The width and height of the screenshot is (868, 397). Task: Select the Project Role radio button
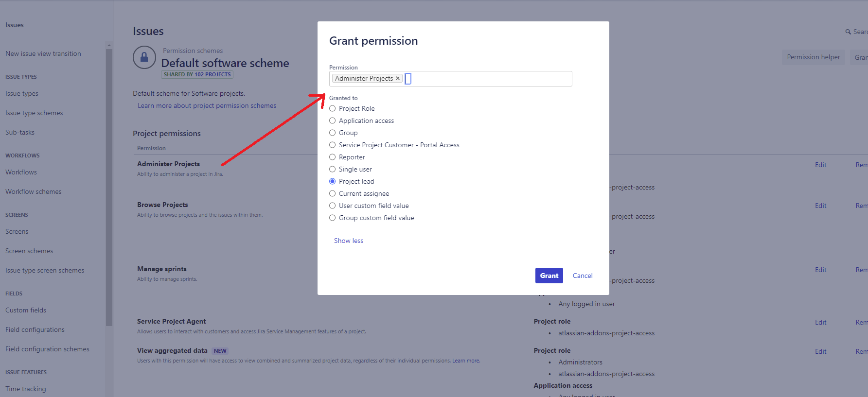(332, 108)
